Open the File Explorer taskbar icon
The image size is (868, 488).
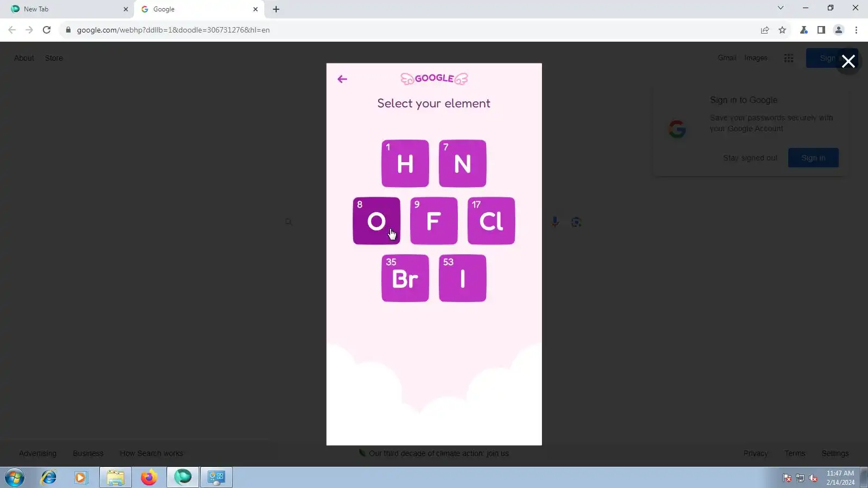pos(115,478)
